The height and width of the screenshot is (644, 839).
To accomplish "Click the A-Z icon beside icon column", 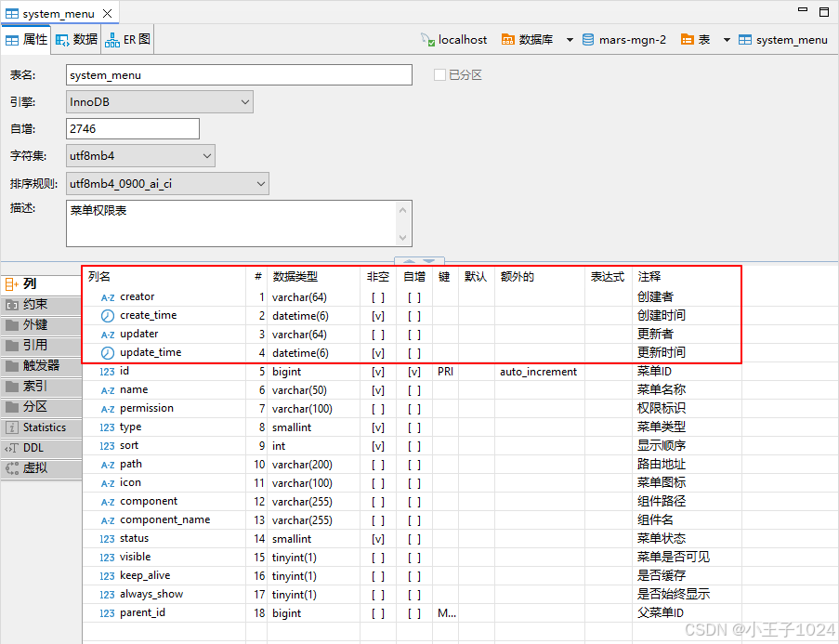I will (x=108, y=483).
